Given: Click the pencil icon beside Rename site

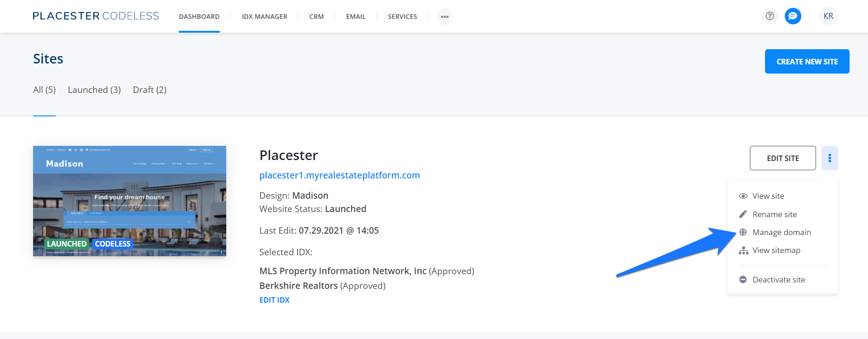Looking at the screenshot, I should coord(743,214).
